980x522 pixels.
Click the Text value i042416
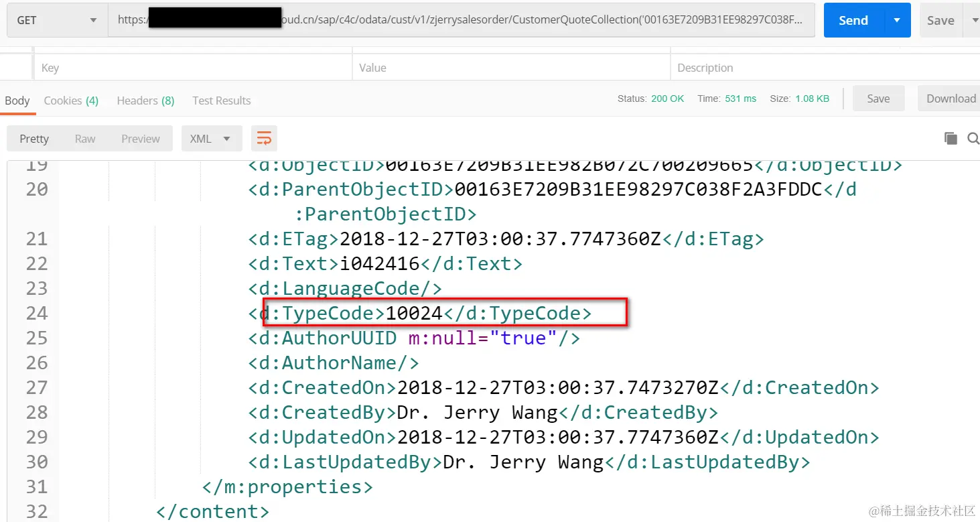pos(380,263)
